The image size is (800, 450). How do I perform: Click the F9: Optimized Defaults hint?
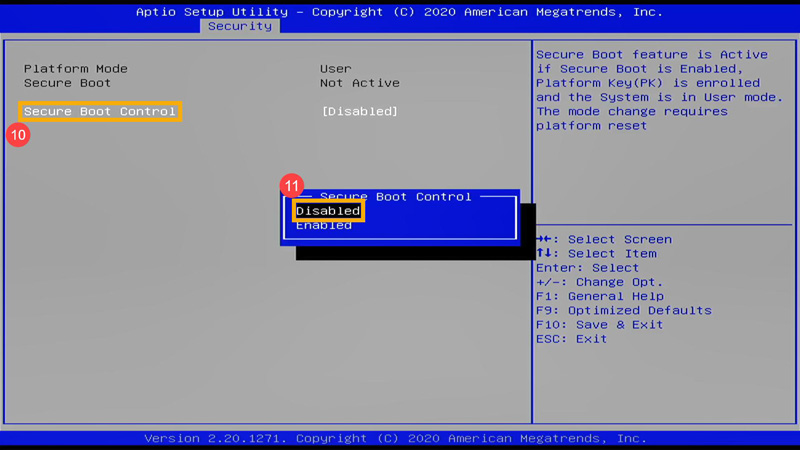tap(624, 311)
